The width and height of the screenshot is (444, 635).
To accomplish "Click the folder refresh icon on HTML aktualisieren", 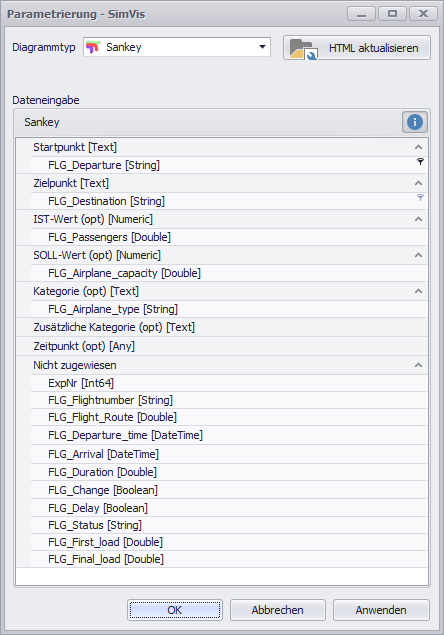I will pos(303,49).
